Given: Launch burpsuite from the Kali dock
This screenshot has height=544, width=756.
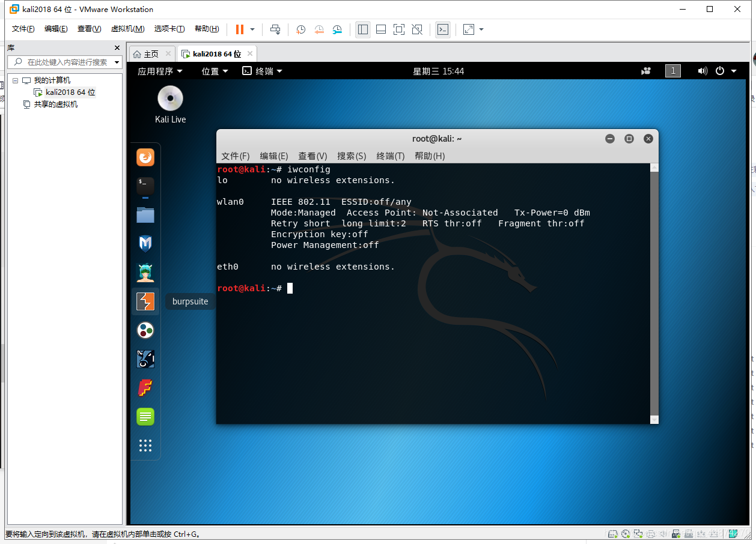Looking at the screenshot, I should pyautogui.click(x=145, y=301).
